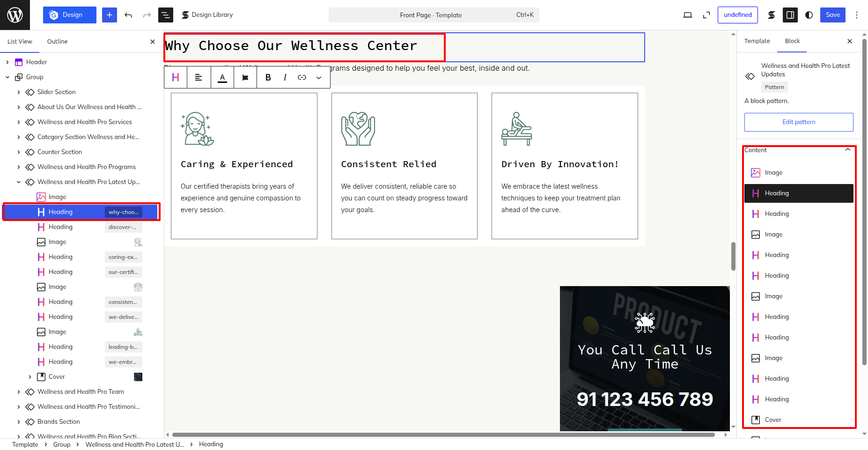Click the text color icon in toolbar
Image resolution: width=868 pixels, height=450 pixels.
222,77
